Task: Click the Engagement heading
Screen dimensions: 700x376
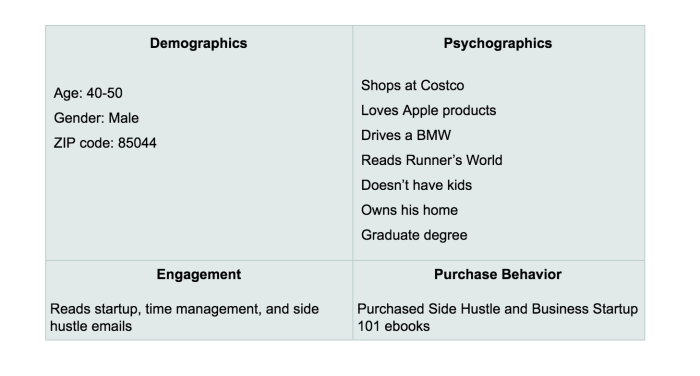Action: 199,274
